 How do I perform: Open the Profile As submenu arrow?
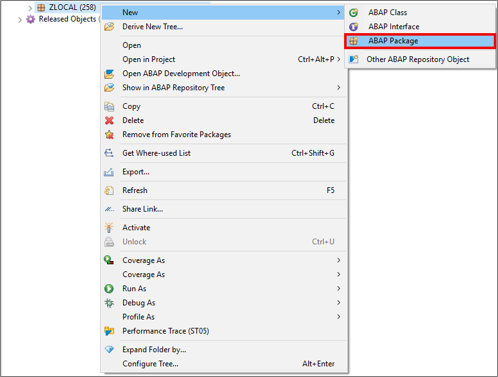tap(339, 317)
